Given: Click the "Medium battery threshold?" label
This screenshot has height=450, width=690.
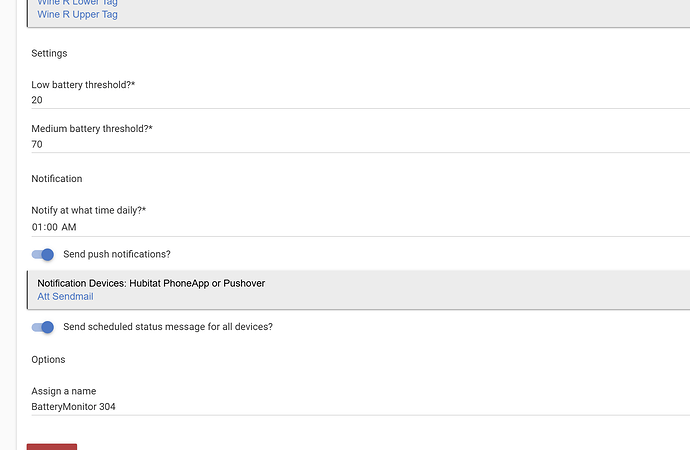Looking at the screenshot, I should pos(92,129).
